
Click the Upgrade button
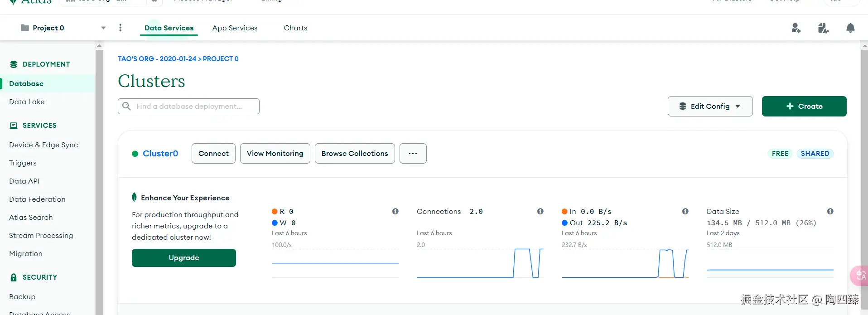(184, 258)
